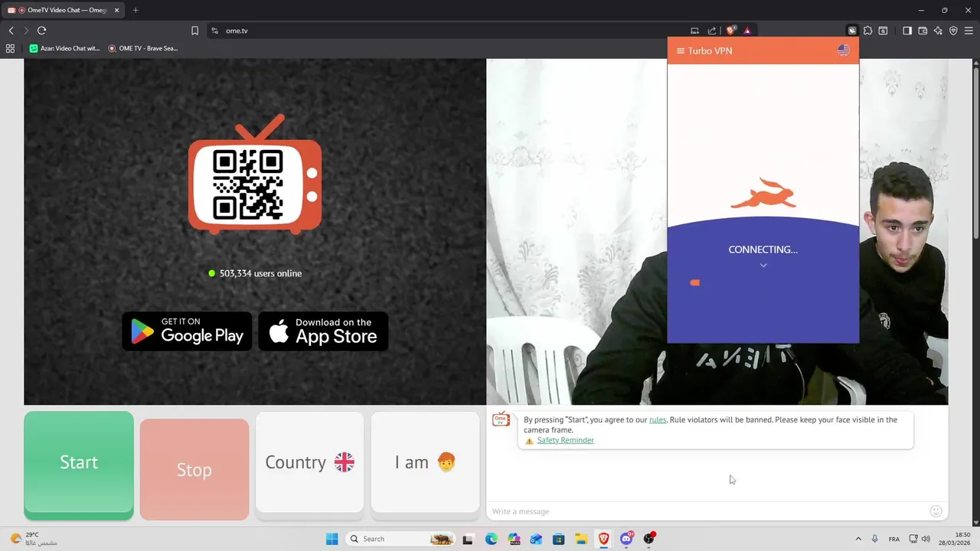Open Windows Start menu
The height and width of the screenshot is (551, 980).
332,539
